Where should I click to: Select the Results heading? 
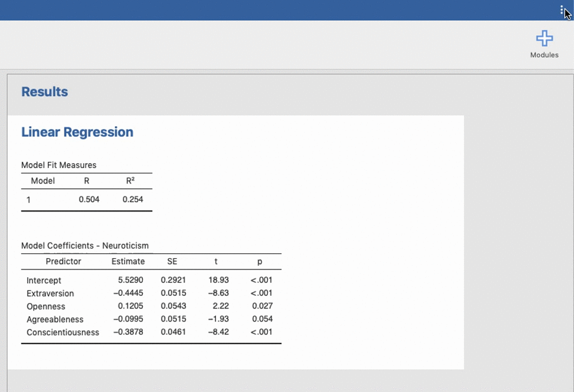tap(44, 92)
